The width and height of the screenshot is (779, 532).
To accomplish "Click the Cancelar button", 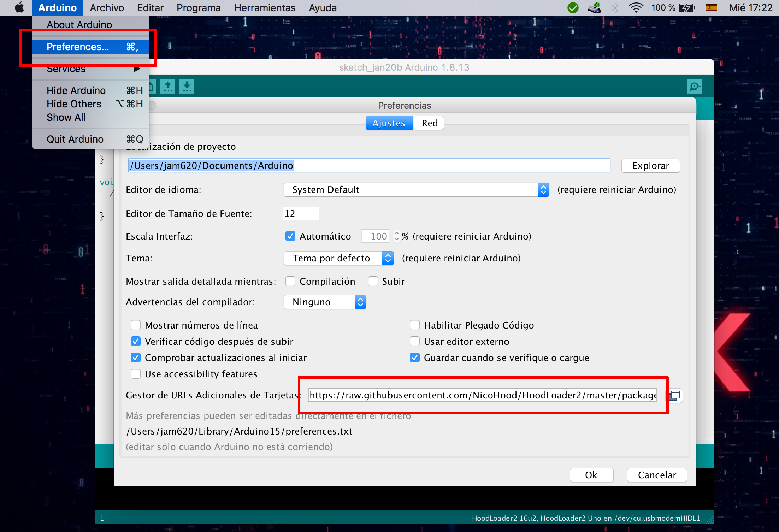I will click(x=657, y=475).
